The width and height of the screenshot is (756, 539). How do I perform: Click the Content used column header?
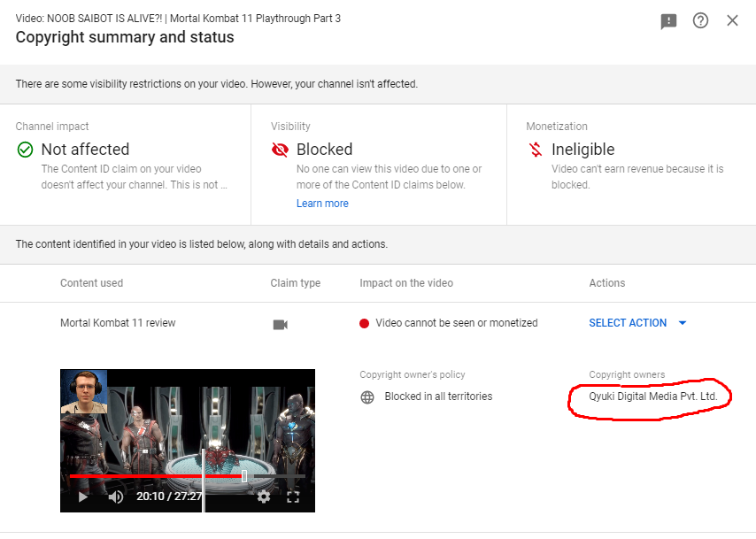pyautogui.click(x=91, y=283)
